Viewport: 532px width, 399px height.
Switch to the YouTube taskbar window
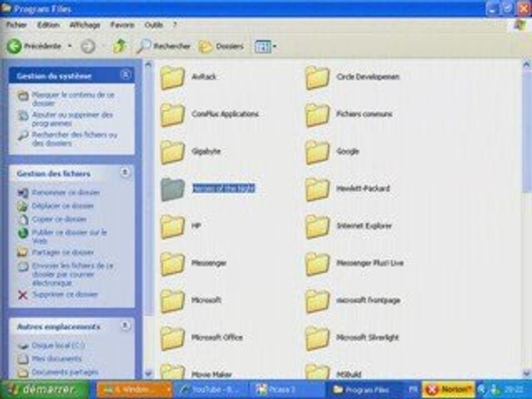tap(209, 390)
